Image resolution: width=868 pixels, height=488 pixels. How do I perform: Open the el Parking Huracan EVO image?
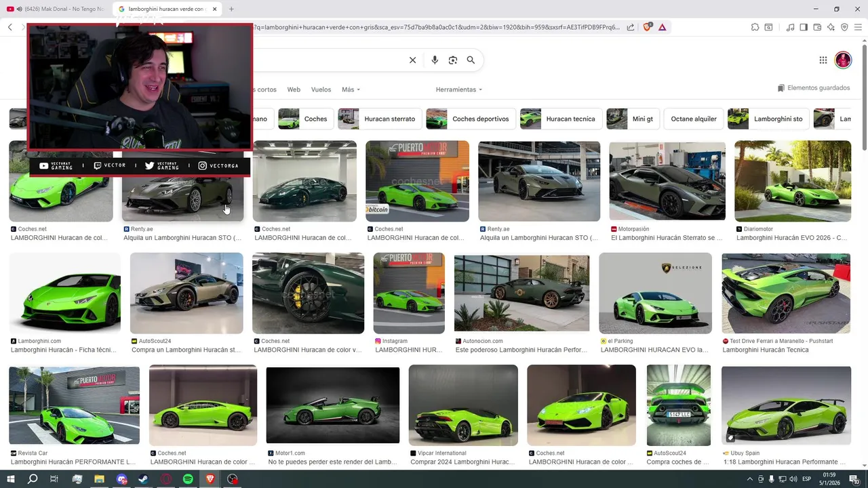(x=655, y=293)
